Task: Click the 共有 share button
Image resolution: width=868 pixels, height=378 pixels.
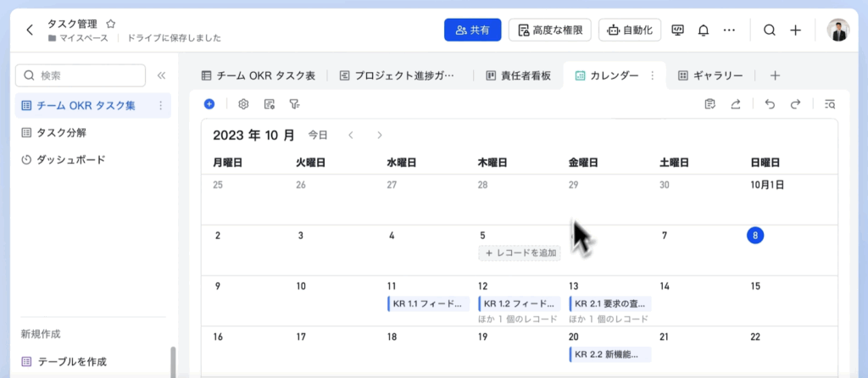Action: coord(472,31)
